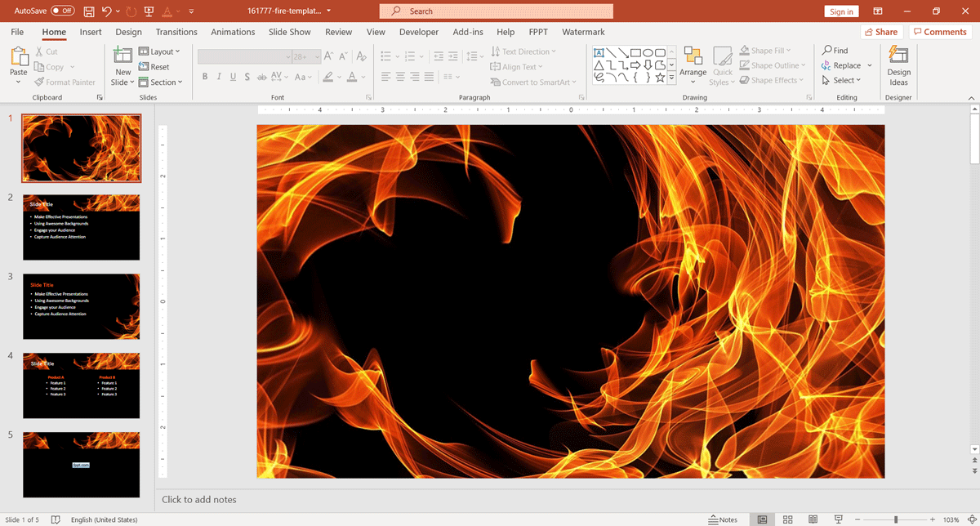Switch to Slide Sorter view
Image resolution: width=980 pixels, height=526 pixels.
pyautogui.click(x=787, y=519)
